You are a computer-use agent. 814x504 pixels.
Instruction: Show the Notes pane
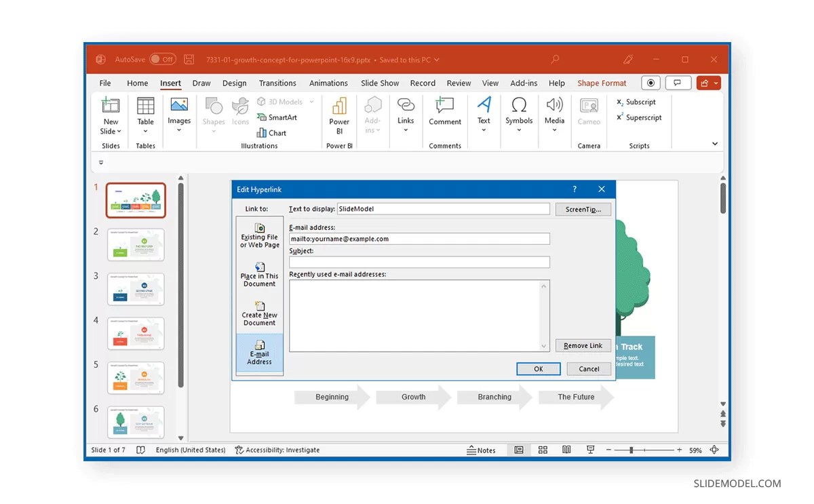(482, 450)
